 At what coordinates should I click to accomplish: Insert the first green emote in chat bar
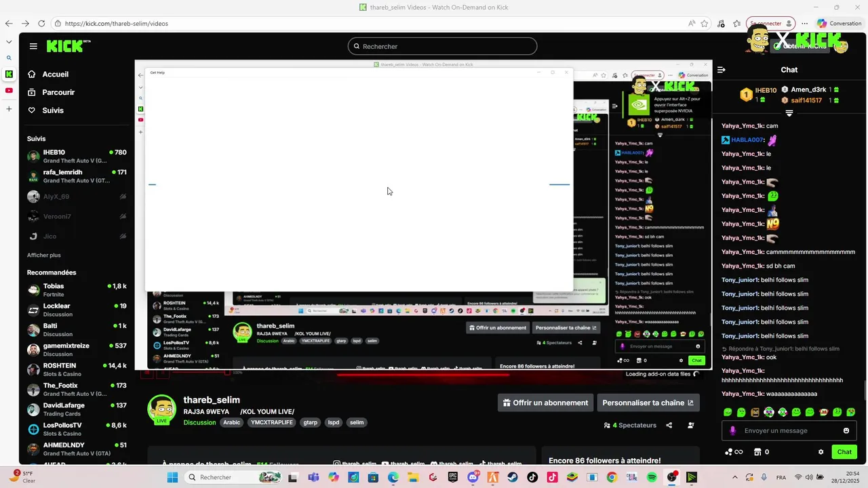tap(728, 412)
